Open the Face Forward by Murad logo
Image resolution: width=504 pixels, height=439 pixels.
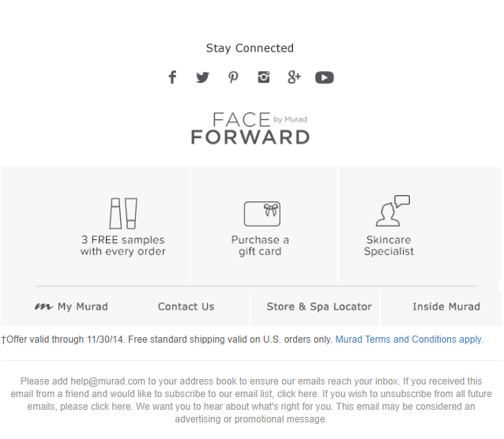[x=250, y=128]
